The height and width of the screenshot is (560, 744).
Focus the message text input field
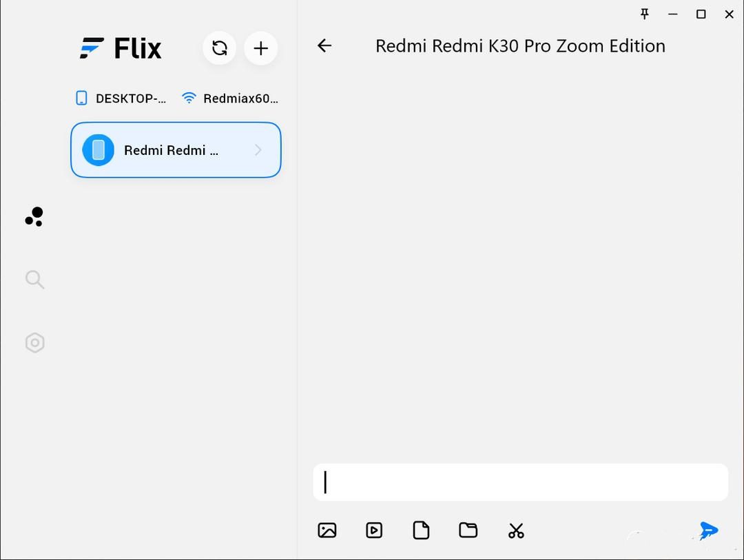click(x=520, y=482)
